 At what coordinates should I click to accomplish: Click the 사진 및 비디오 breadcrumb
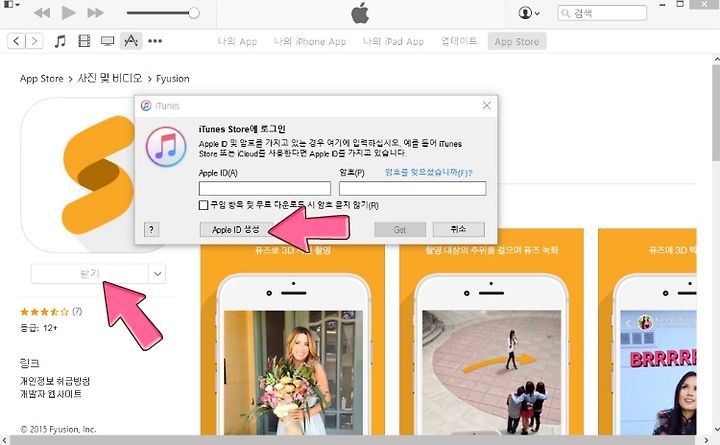[x=110, y=78]
